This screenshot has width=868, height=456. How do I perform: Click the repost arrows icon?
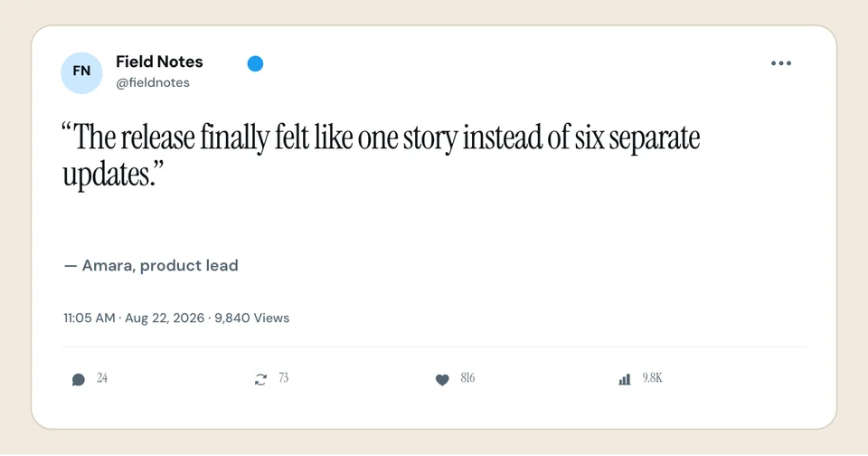tap(260, 379)
